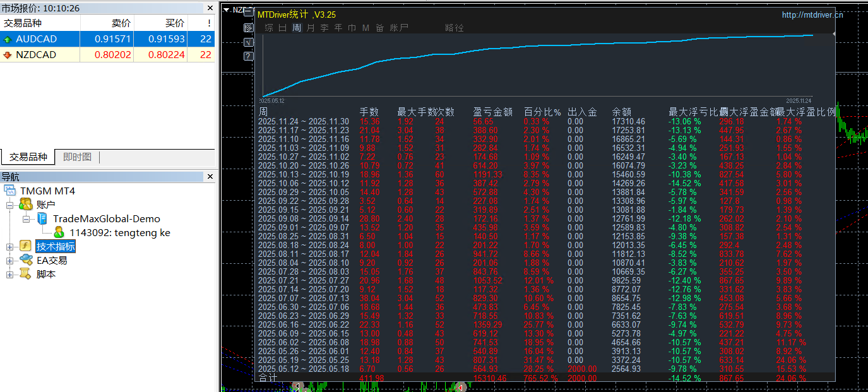Toggle the √ checkmark button on chart
Image resolution: width=868 pixels, height=392 pixels.
[248, 42]
